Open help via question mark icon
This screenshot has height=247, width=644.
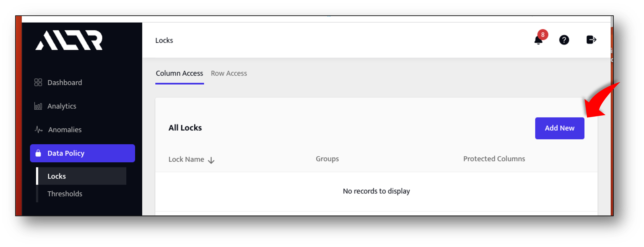pyautogui.click(x=564, y=40)
